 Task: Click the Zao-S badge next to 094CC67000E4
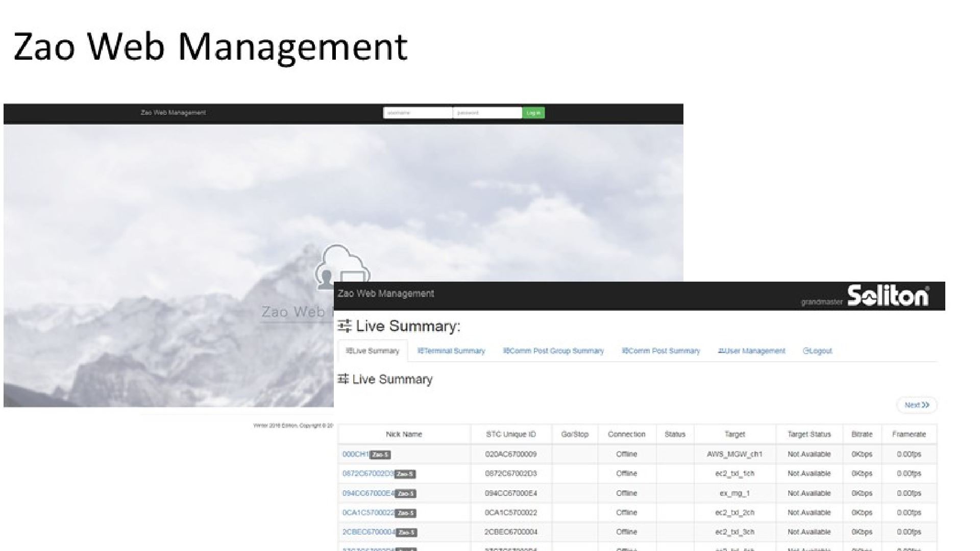[406, 493]
